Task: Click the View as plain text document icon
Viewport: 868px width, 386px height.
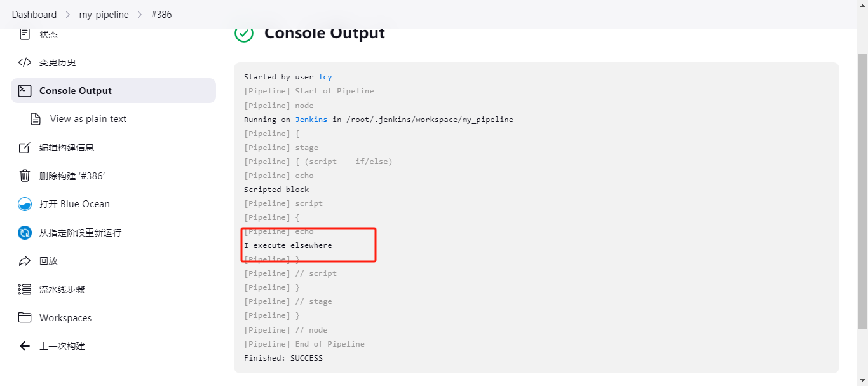Action: point(36,119)
